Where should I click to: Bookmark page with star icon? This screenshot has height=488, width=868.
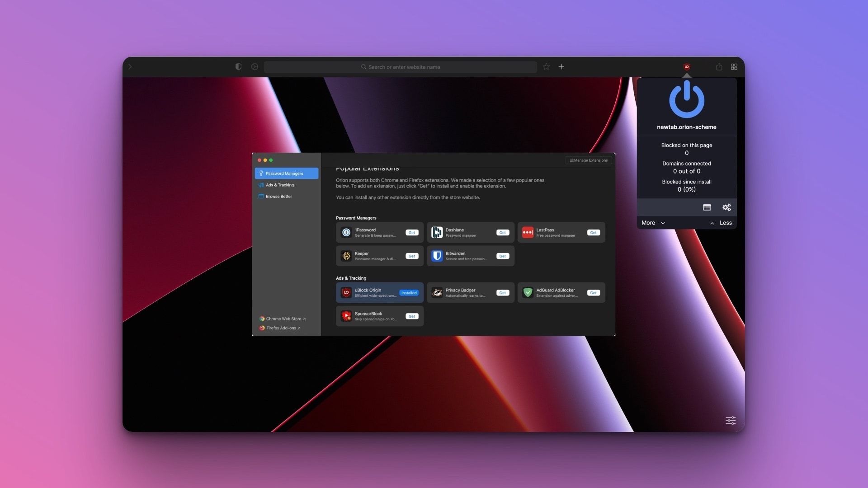pos(546,67)
